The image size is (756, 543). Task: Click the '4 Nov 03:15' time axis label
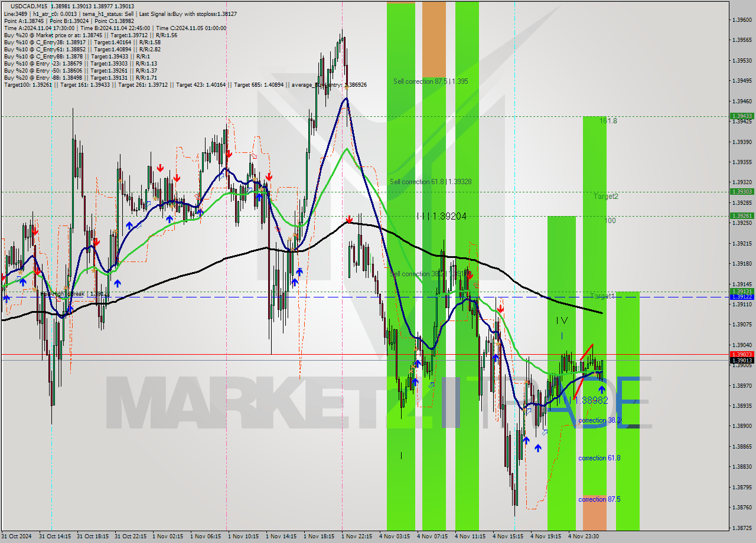pyautogui.click(x=395, y=537)
